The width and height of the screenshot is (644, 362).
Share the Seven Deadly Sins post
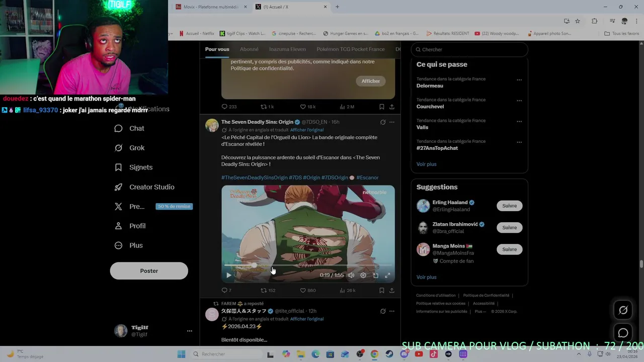tap(392, 290)
